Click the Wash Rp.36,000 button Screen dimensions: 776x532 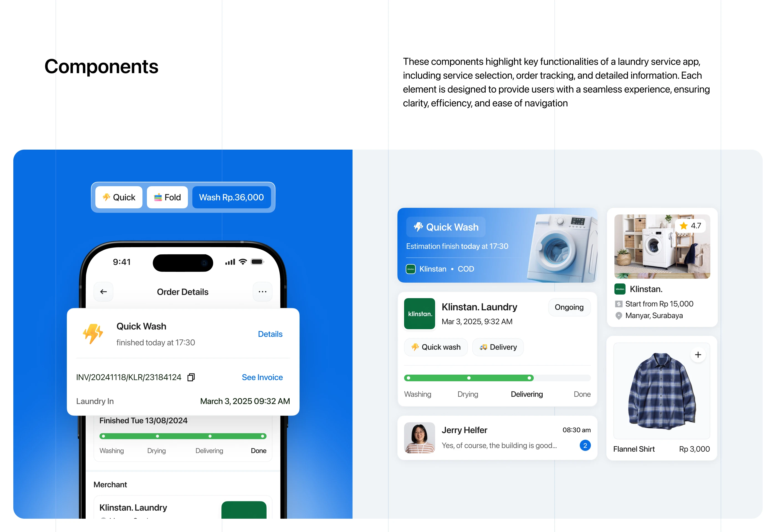point(231,197)
